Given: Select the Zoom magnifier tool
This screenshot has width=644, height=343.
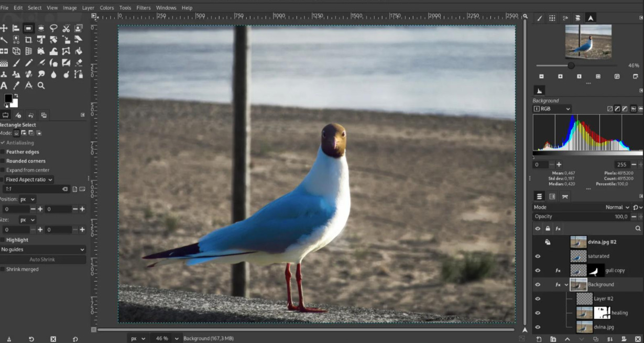Looking at the screenshot, I should click(41, 86).
